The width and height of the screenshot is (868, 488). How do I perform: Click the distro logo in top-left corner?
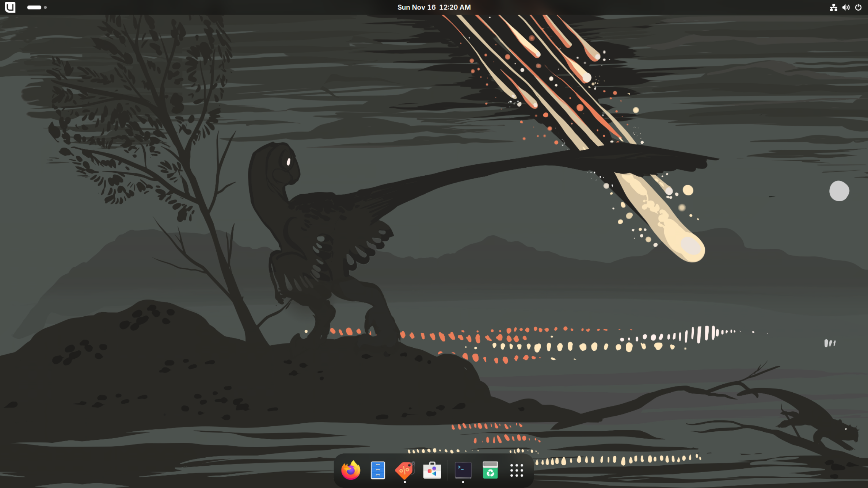(10, 7)
